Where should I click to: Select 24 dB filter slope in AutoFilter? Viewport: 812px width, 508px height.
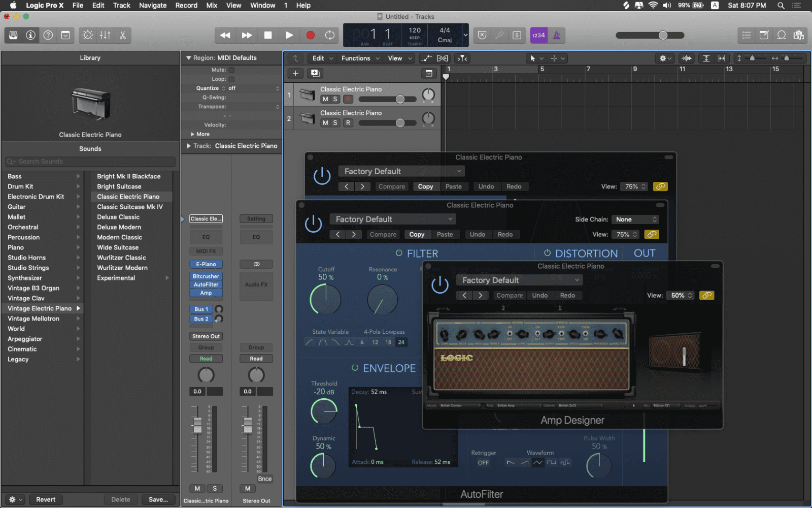[x=401, y=342]
